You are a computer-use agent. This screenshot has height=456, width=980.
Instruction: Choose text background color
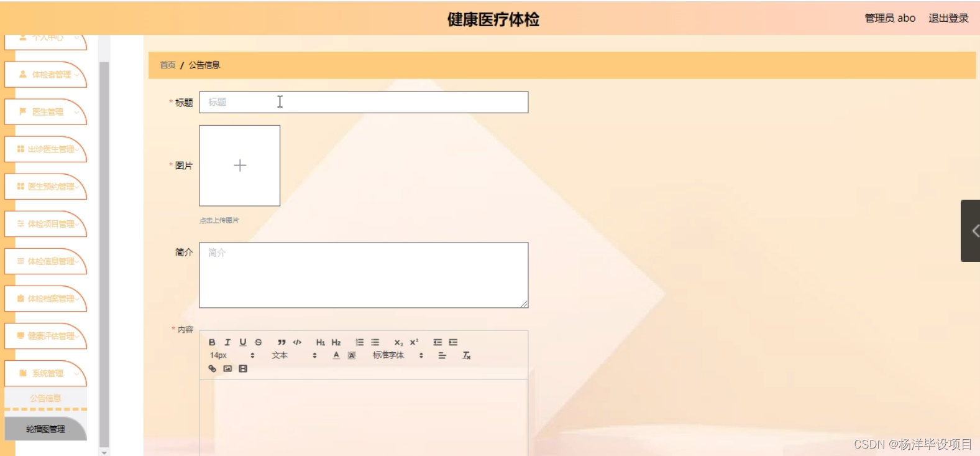pyautogui.click(x=352, y=355)
